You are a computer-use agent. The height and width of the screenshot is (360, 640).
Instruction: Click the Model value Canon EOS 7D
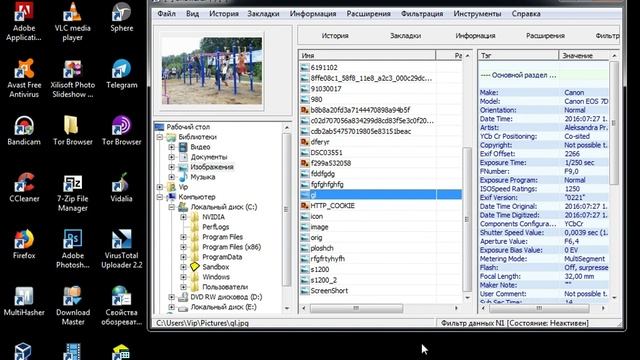(x=586, y=101)
